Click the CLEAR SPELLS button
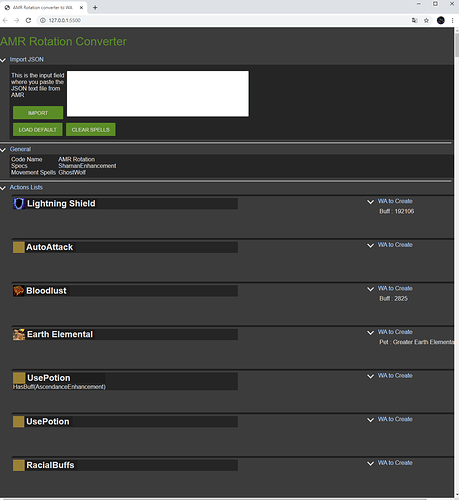This screenshot has height=500, width=459. pos(91,129)
